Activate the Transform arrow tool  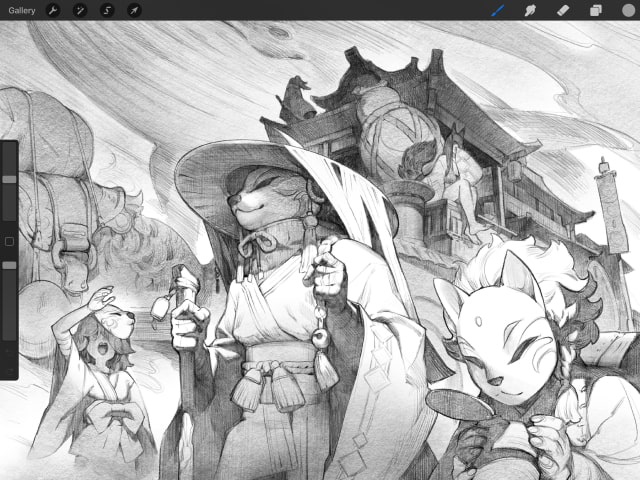[x=134, y=10]
